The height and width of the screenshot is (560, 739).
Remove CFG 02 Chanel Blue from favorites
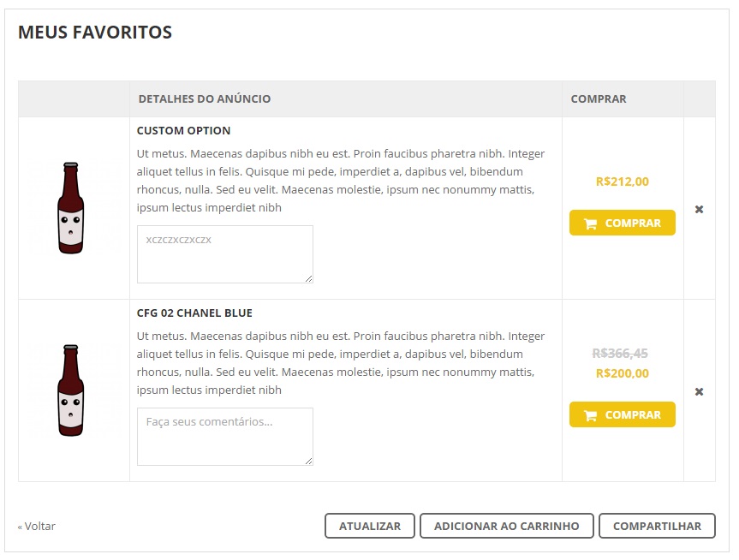pos(699,391)
